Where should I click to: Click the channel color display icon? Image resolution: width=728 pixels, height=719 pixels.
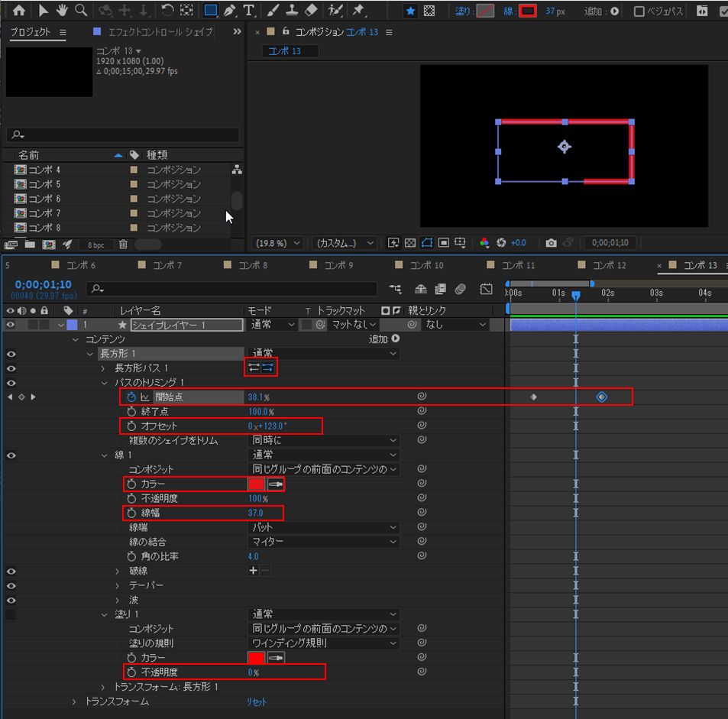pos(484,243)
